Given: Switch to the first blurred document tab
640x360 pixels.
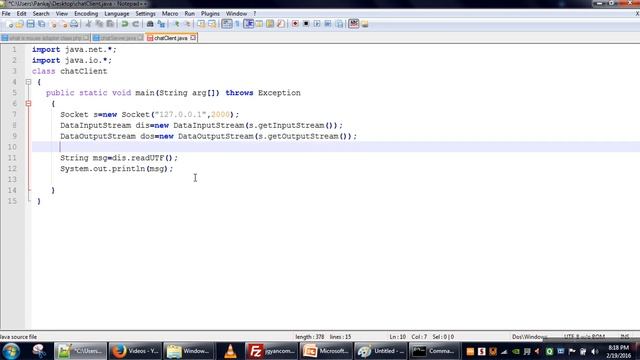Looking at the screenshot, I should tap(45, 38).
